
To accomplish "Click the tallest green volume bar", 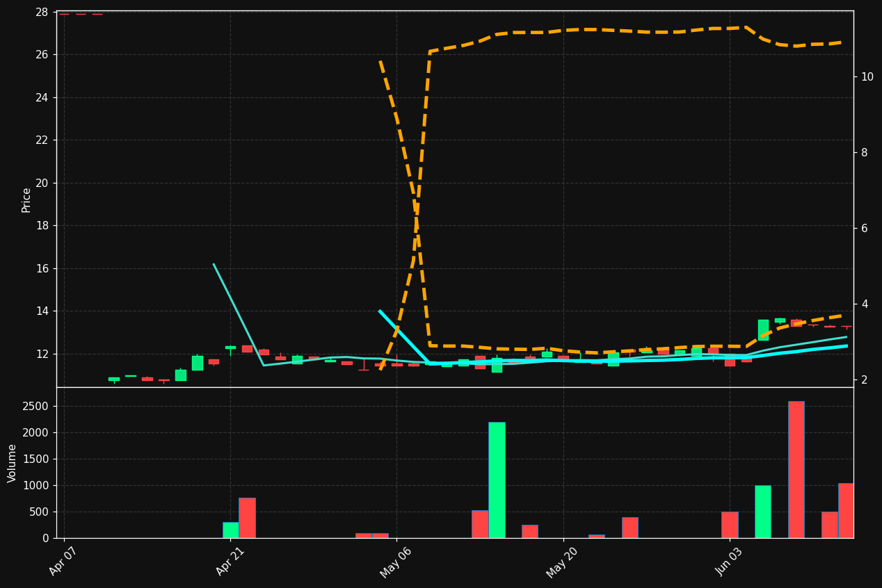I will pos(497,480).
